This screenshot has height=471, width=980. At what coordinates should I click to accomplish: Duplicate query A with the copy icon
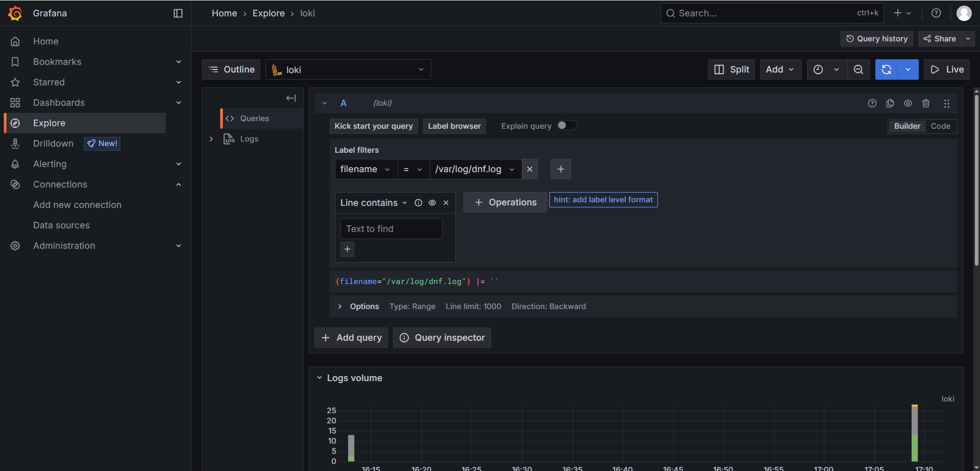point(890,103)
